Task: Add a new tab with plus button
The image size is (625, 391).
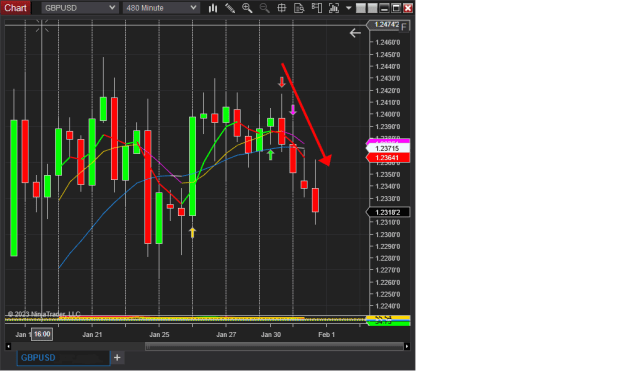Action: [x=117, y=358]
